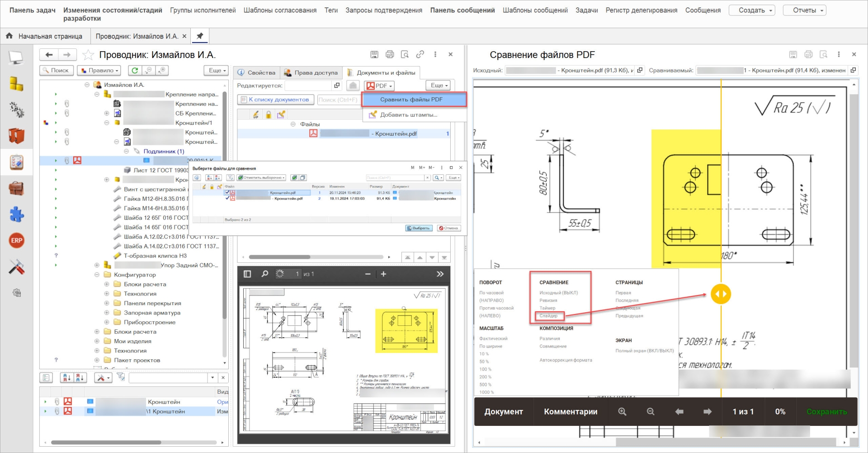Zoom in using magnifier plus in comparison bar
The width and height of the screenshot is (868, 453).
click(623, 411)
